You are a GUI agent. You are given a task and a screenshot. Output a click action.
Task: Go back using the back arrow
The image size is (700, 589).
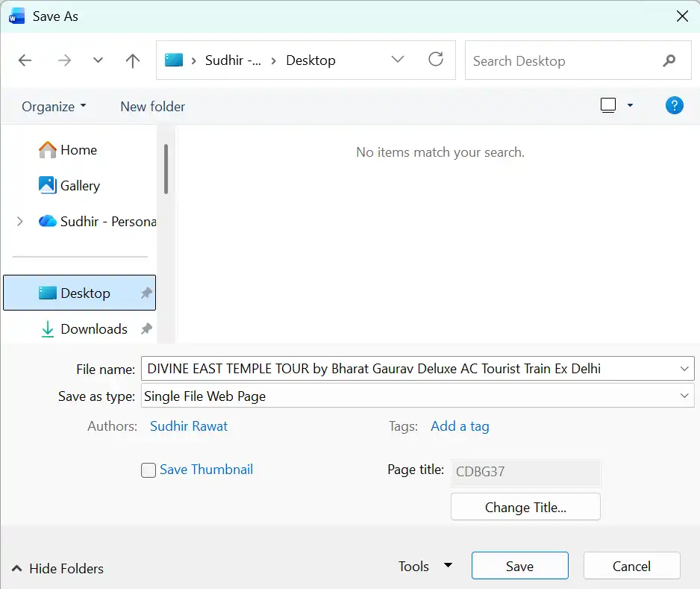click(x=25, y=60)
